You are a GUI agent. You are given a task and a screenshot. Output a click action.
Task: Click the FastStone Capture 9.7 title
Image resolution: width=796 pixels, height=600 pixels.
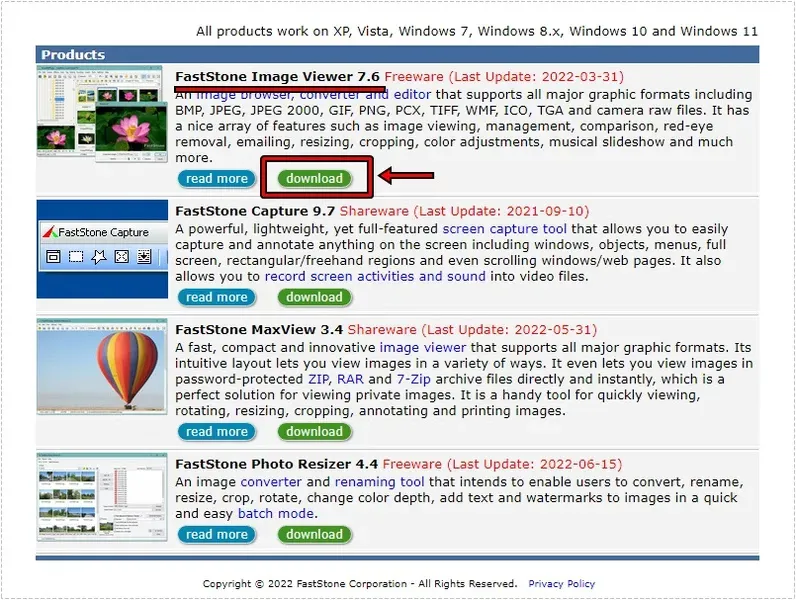(255, 211)
